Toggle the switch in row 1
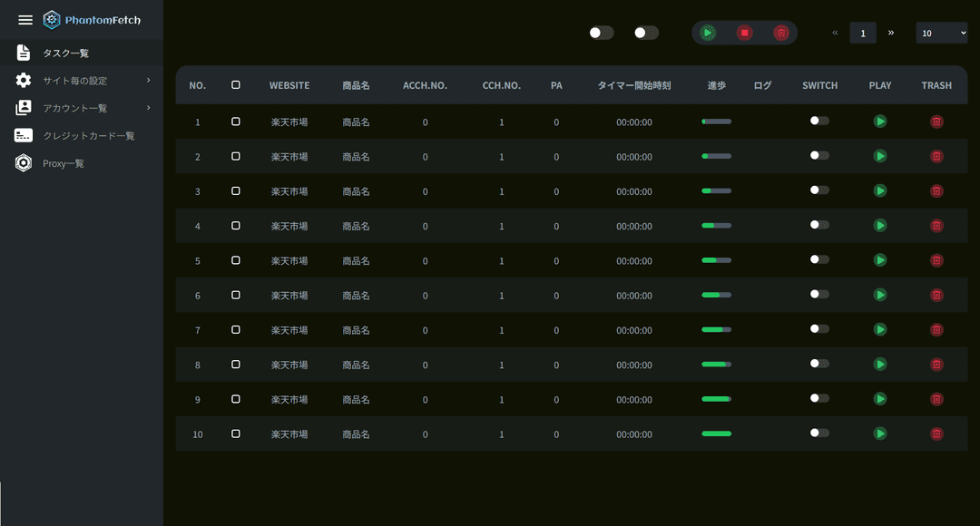980x526 pixels. tap(819, 121)
